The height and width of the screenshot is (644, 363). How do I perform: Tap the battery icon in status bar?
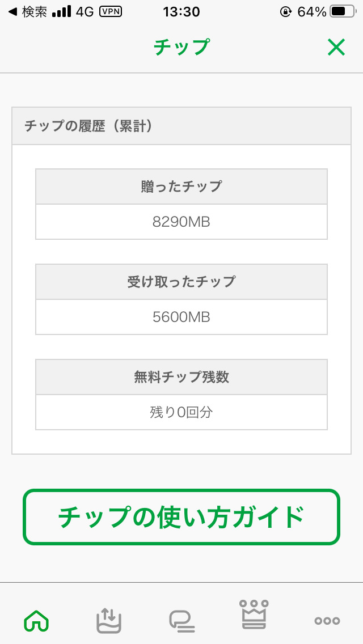pyautogui.click(x=341, y=12)
